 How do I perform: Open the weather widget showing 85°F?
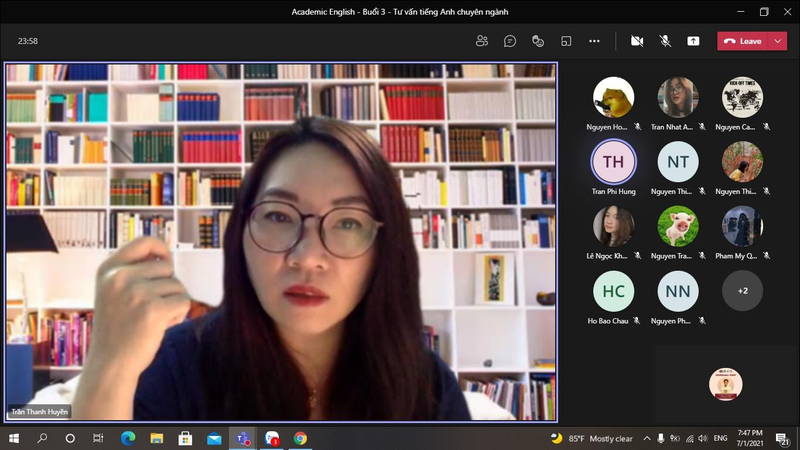pos(592,438)
